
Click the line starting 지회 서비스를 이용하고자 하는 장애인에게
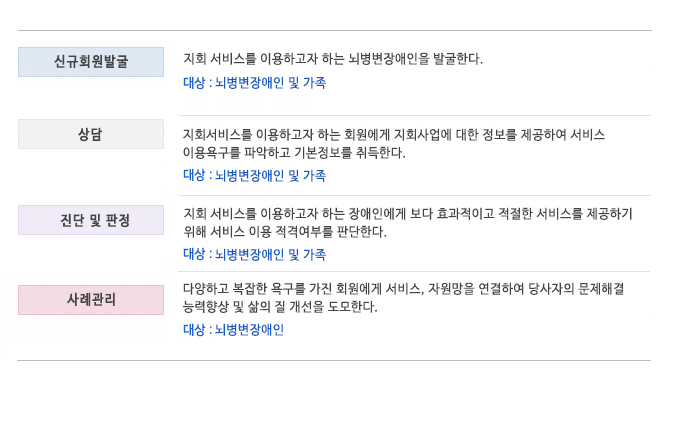click(x=408, y=214)
